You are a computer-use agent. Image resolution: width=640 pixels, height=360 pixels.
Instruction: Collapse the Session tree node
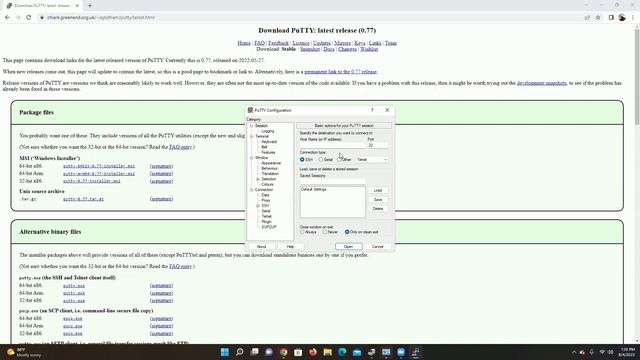252,126
